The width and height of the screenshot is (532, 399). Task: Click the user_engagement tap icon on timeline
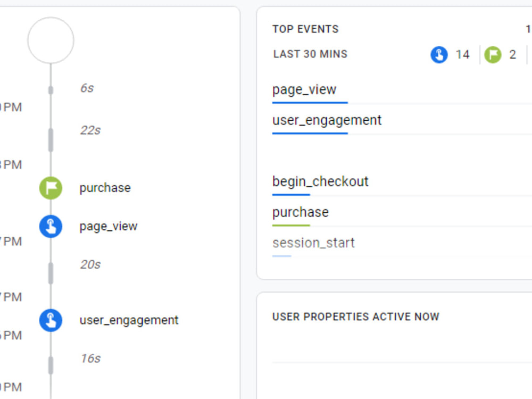[51, 320]
